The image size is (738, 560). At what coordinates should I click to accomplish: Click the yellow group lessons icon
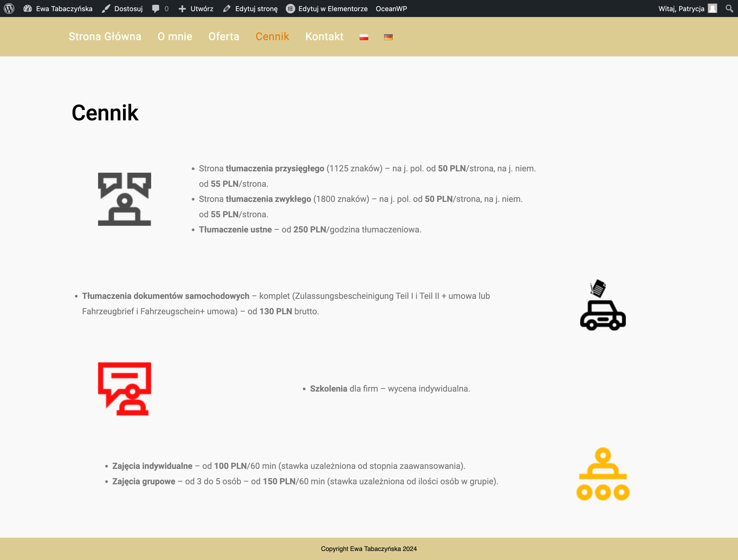click(603, 474)
